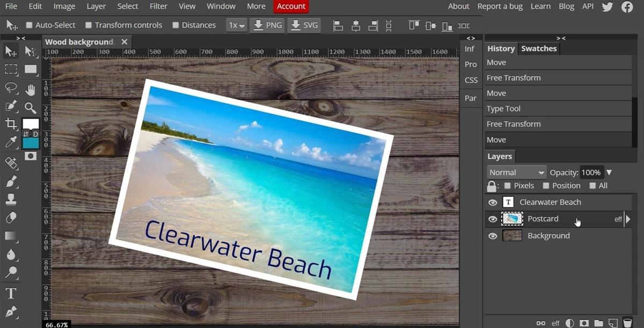Add a raster mask to the layer
Screen dimensions: 644x328
[x=584, y=323]
